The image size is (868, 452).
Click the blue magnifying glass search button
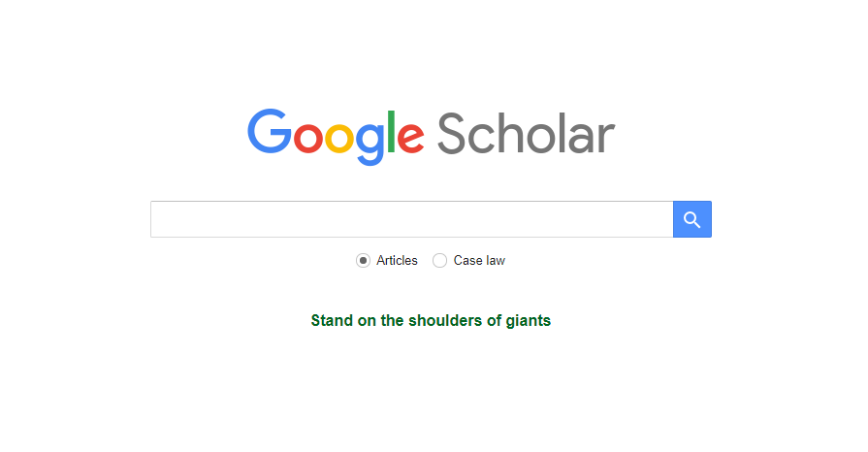point(691,219)
